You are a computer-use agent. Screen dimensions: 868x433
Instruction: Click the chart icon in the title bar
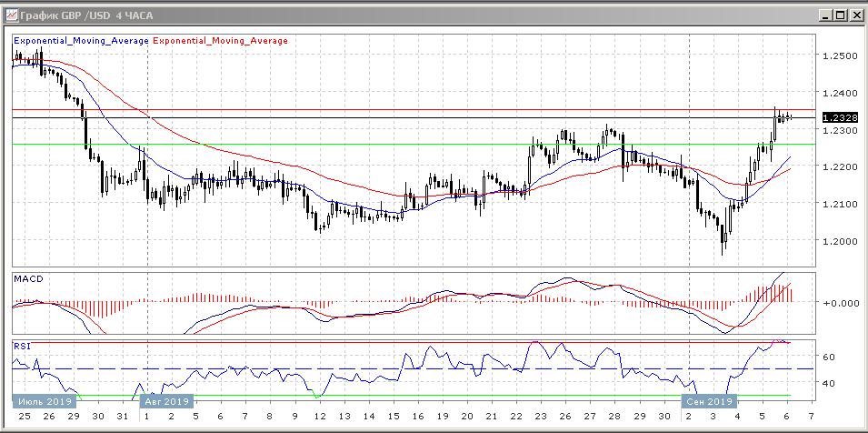pos(12,15)
